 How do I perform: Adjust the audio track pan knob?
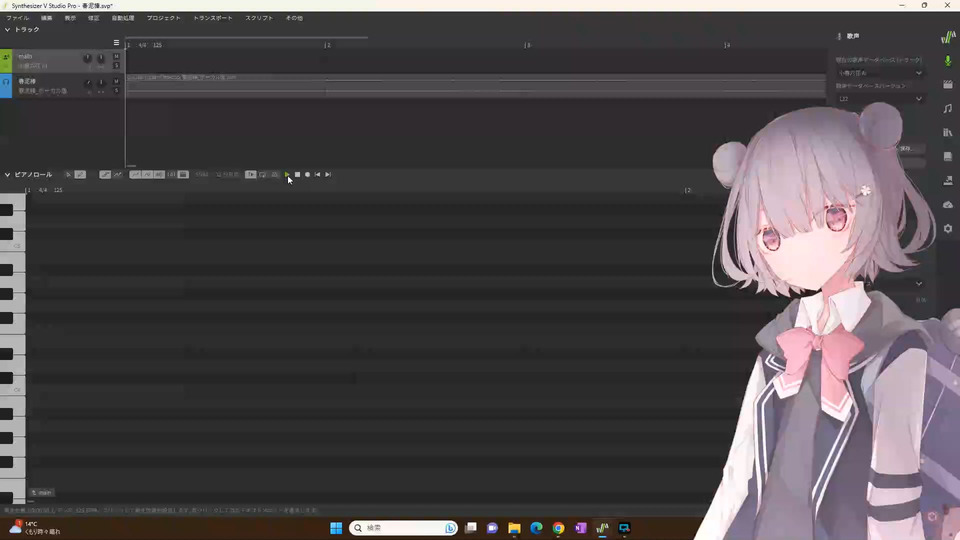click(x=101, y=83)
